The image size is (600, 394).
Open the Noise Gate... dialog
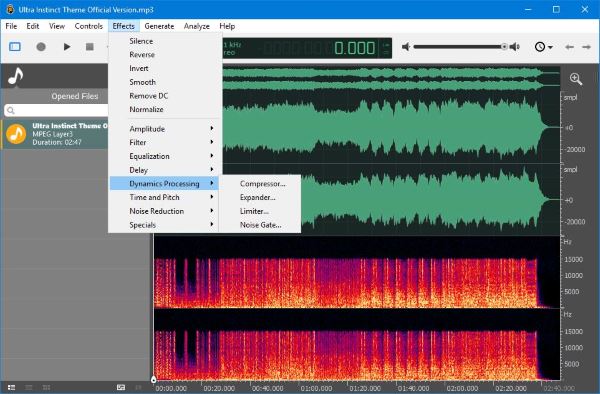[260, 225]
